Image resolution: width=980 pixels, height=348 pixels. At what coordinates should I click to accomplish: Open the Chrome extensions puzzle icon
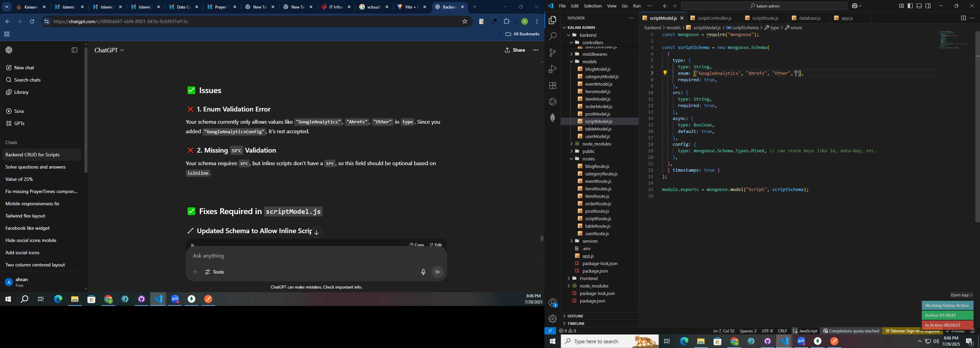point(507,22)
